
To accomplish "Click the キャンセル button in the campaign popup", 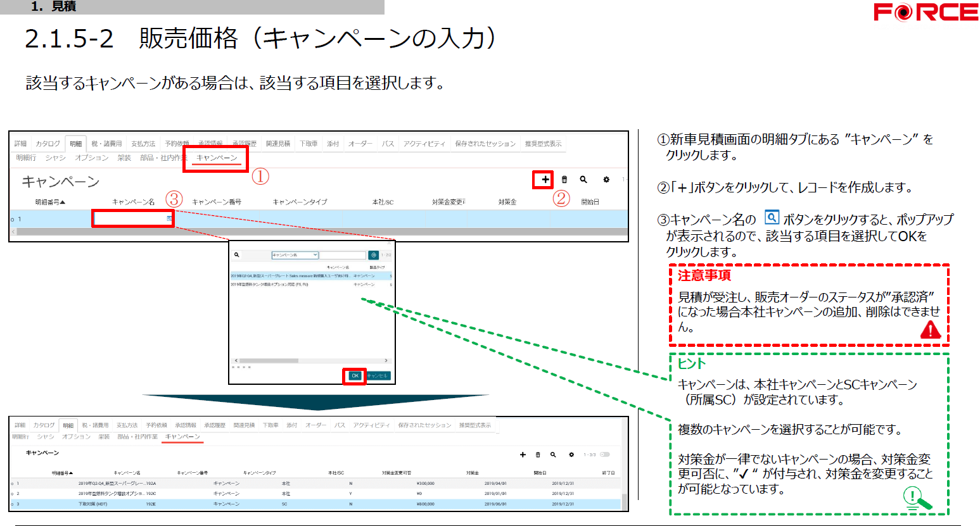I will click(378, 376).
